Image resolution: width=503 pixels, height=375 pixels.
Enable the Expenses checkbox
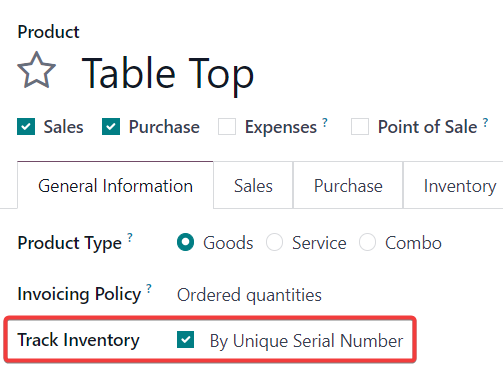point(227,127)
